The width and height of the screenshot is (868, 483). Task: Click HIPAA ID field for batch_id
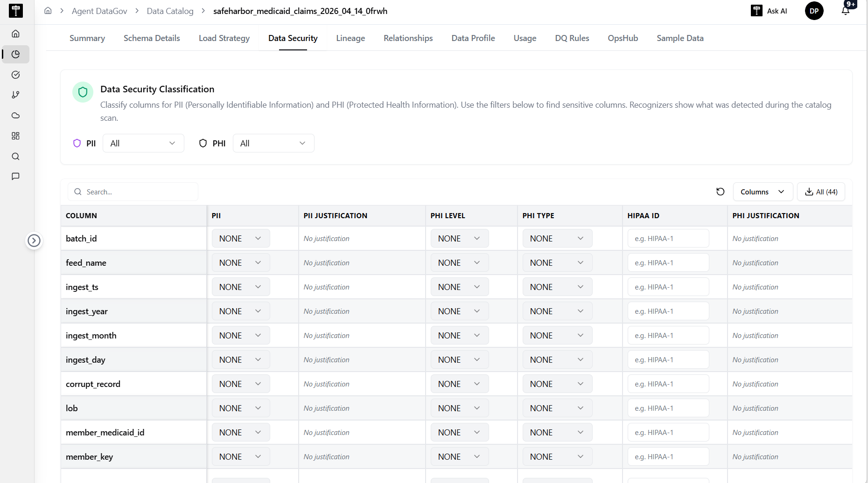click(x=668, y=238)
